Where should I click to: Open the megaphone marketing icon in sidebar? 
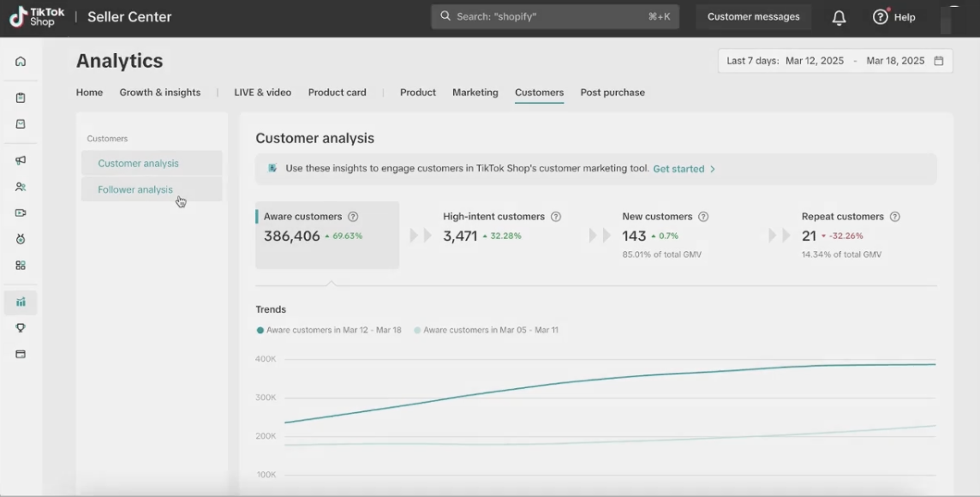click(21, 160)
